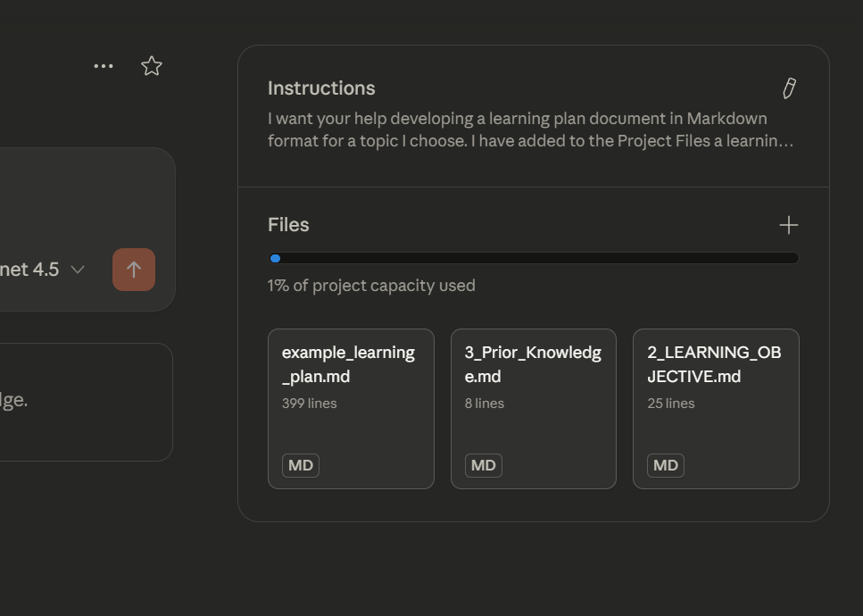Screen dimensions: 863x616
Task: Click inside the chat message input box
Action: pyautogui.click(x=71, y=196)
